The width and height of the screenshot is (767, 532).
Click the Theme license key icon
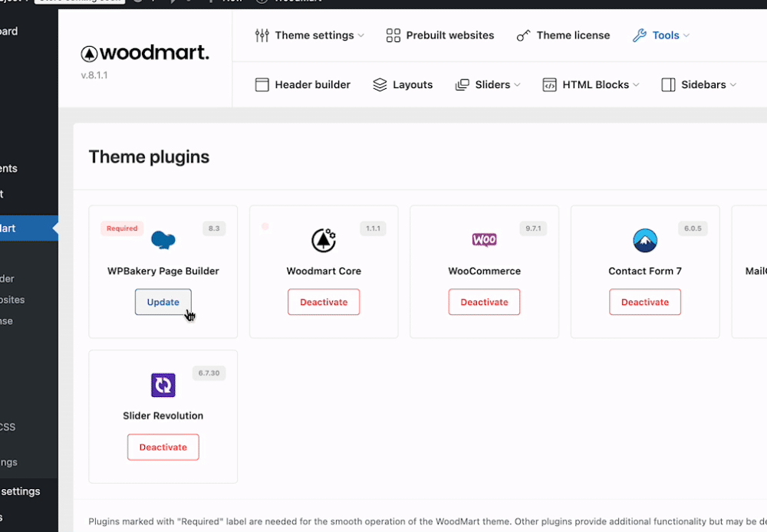tap(523, 36)
